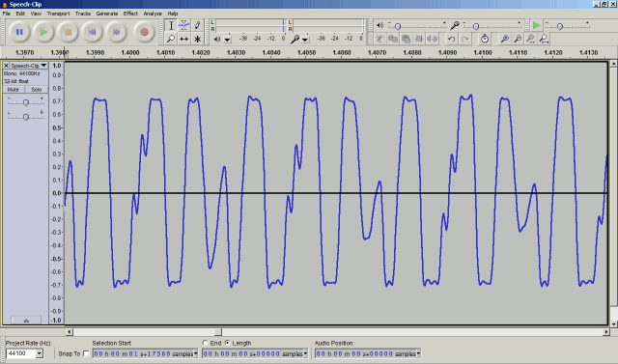618x364 pixels.
Task: Choose the Envelope tool
Action: pos(184,26)
